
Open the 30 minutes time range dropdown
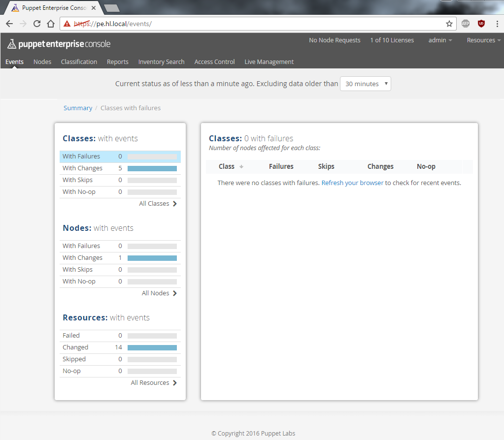366,84
